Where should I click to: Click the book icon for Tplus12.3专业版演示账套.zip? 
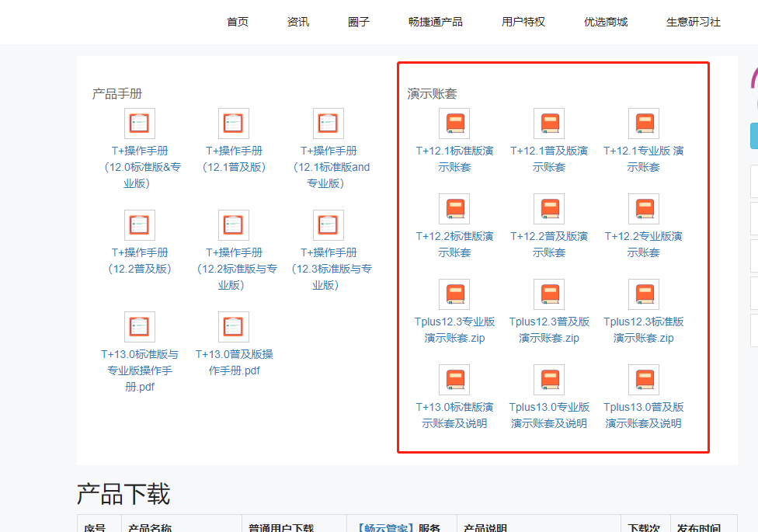pos(454,294)
